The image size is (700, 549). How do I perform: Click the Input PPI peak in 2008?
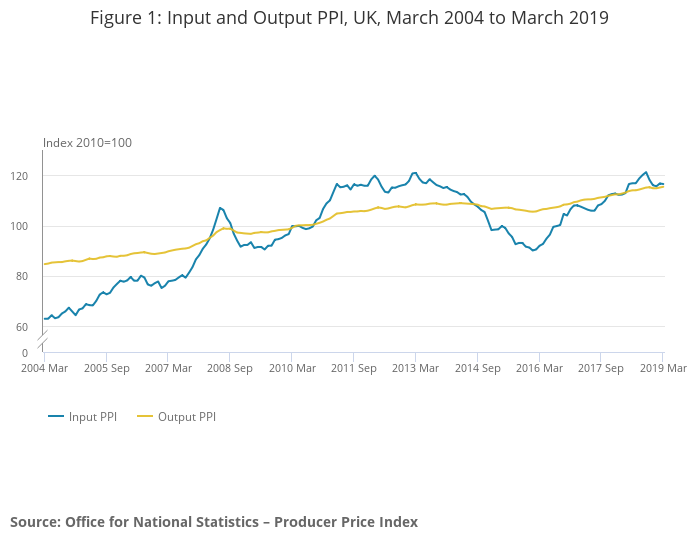click(220, 208)
